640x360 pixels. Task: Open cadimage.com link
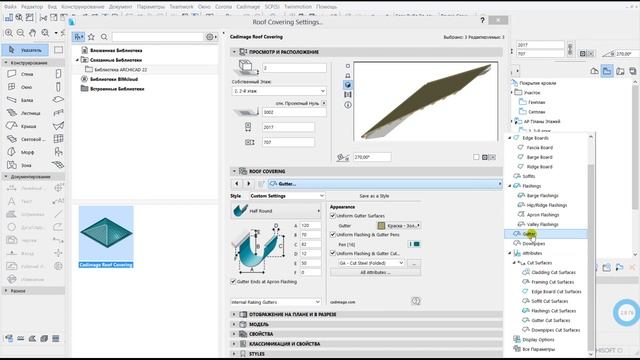click(x=342, y=302)
